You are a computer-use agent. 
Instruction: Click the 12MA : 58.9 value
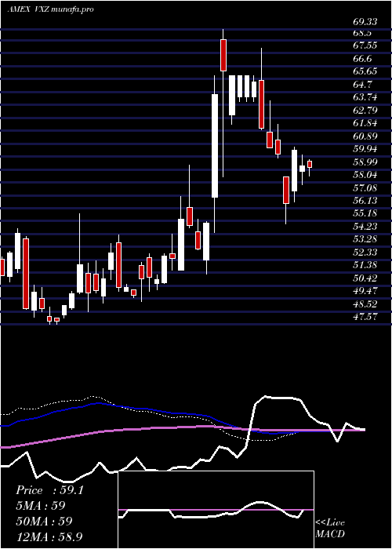click(49, 536)
